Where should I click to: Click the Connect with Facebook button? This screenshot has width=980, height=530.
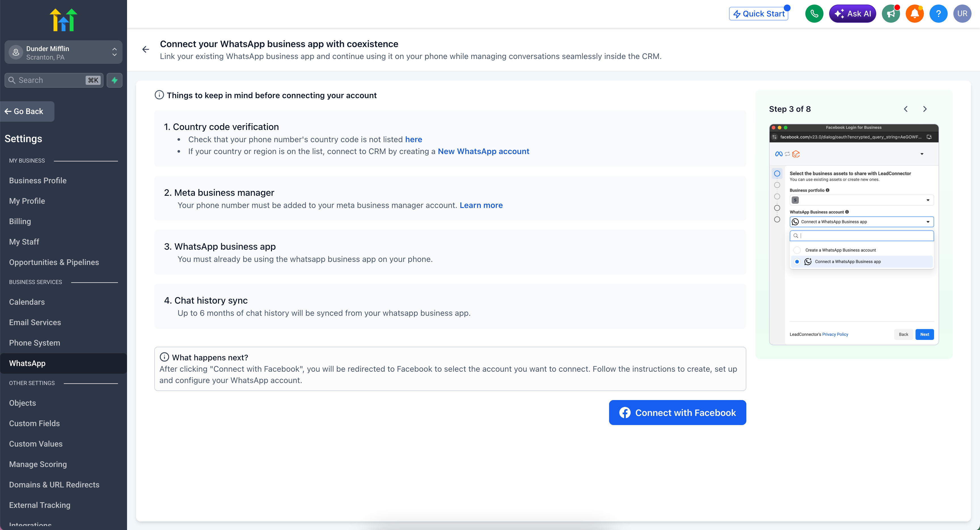click(x=677, y=412)
